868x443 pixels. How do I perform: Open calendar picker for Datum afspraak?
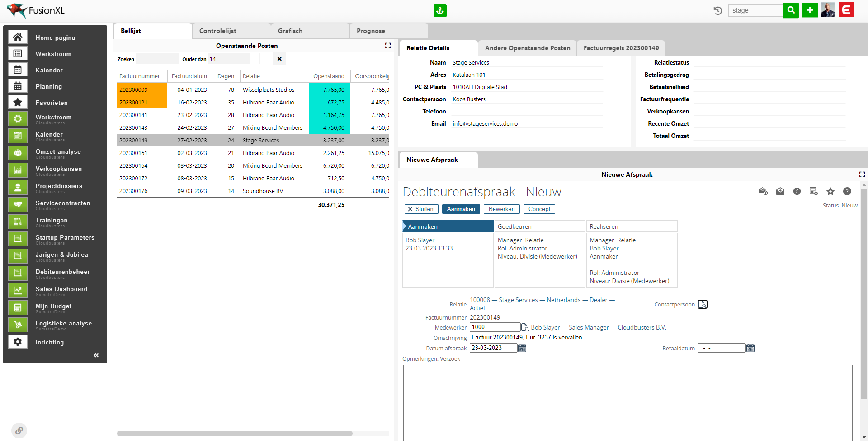pos(522,348)
